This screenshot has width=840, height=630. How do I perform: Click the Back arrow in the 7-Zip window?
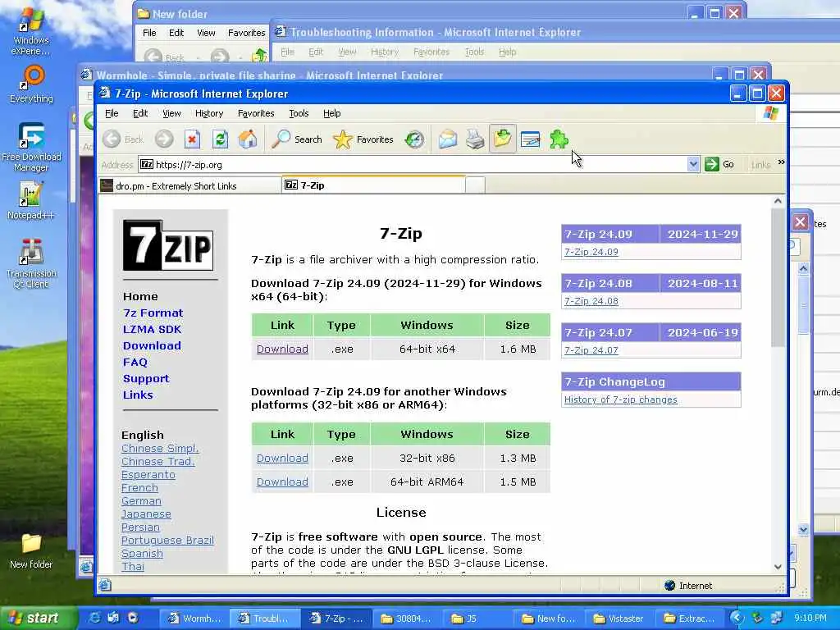[x=112, y=139]
